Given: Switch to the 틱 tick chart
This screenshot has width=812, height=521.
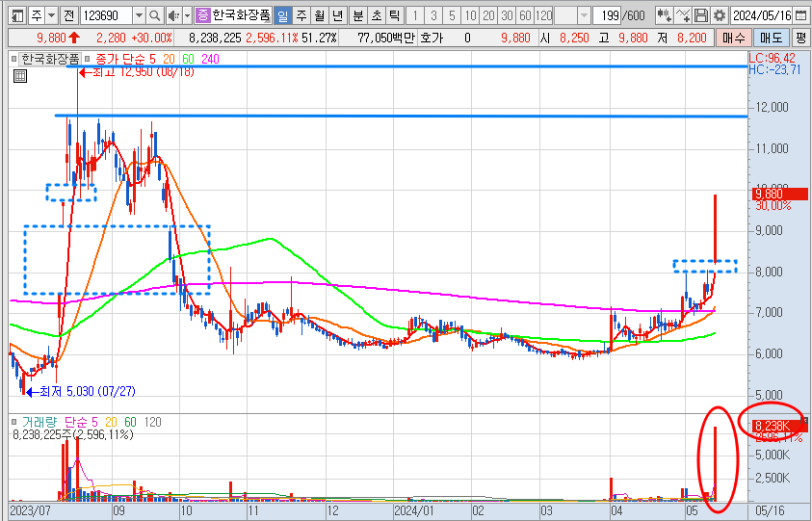Looking at the screenshot, I should point(394,15).
